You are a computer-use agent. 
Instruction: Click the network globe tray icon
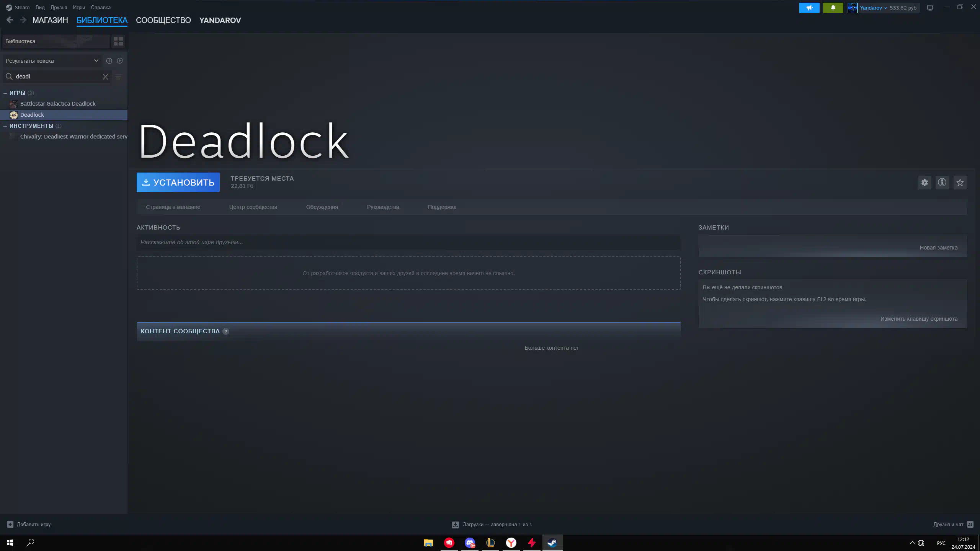[x=921, y=543]
